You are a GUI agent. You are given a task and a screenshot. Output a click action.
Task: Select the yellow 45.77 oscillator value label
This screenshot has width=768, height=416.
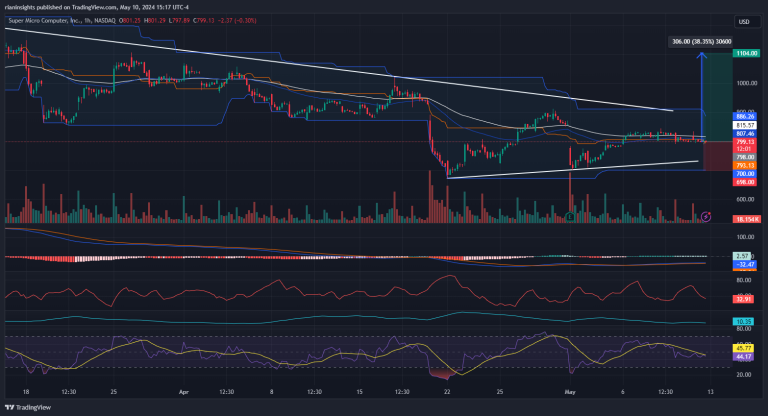click(744, 349)
